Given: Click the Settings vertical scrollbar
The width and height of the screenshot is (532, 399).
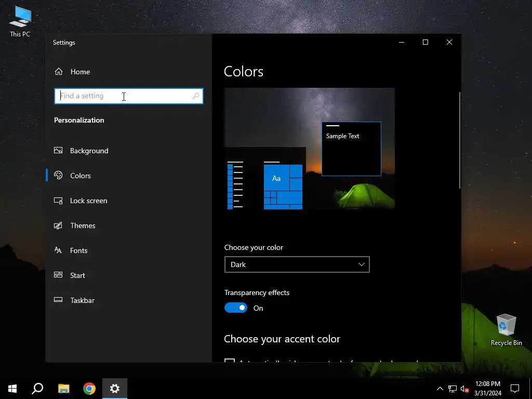Looking at the screenshot, I should 460,140.
